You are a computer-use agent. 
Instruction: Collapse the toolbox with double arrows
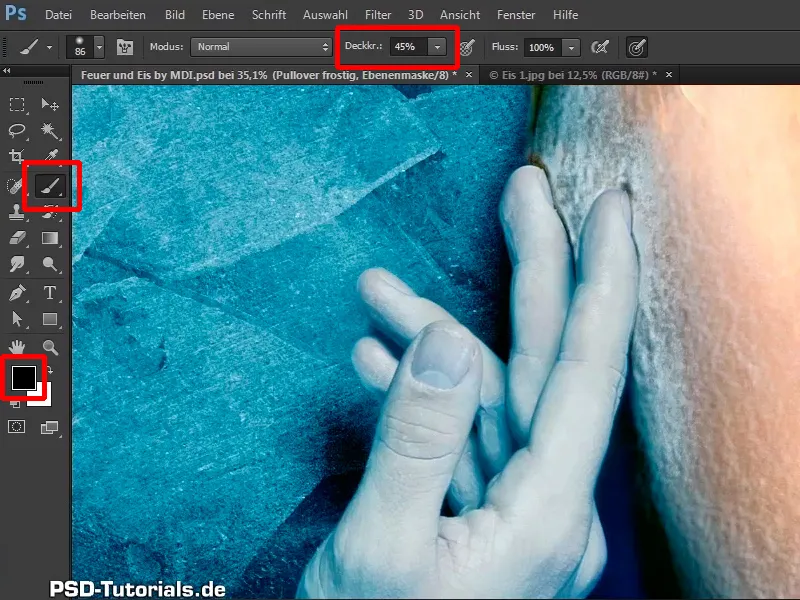tap(7, 71)
